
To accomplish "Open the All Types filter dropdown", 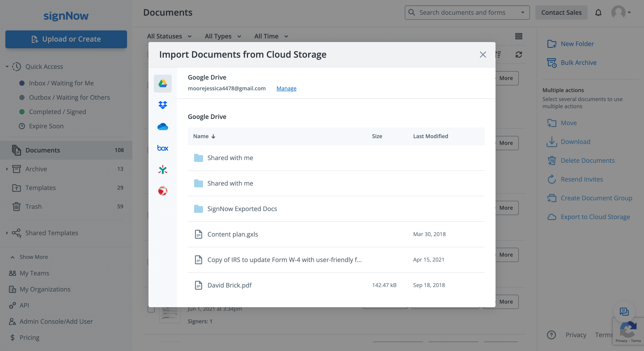I will point(222,36).
